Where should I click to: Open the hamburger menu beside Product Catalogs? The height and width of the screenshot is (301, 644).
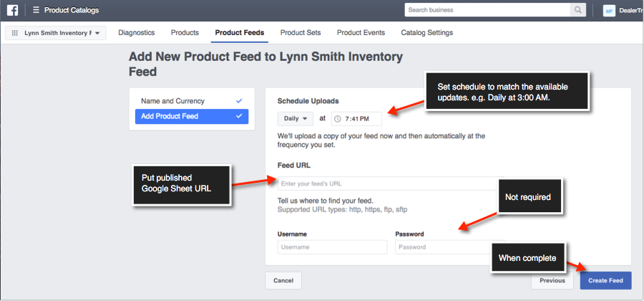(36, 10)
